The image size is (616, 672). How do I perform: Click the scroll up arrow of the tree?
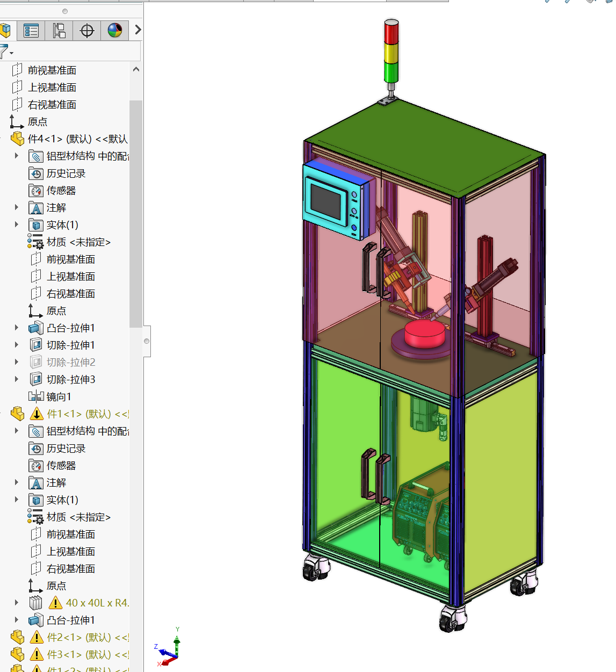point(136,69)
